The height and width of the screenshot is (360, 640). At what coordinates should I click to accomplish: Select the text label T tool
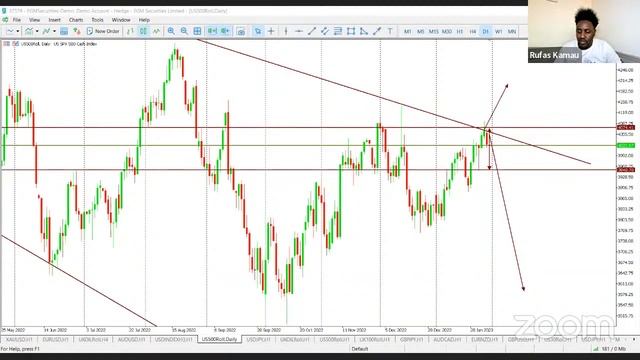point(390,31)
